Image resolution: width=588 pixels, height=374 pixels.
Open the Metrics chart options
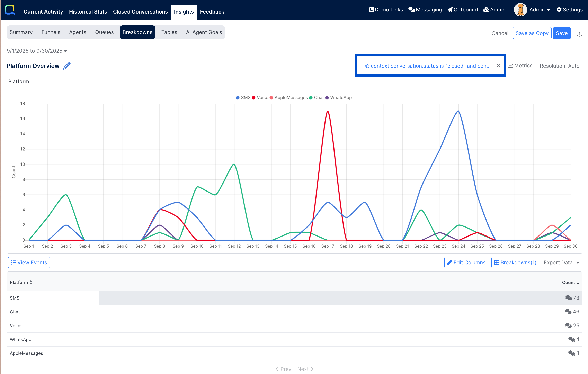pos(520,66)
